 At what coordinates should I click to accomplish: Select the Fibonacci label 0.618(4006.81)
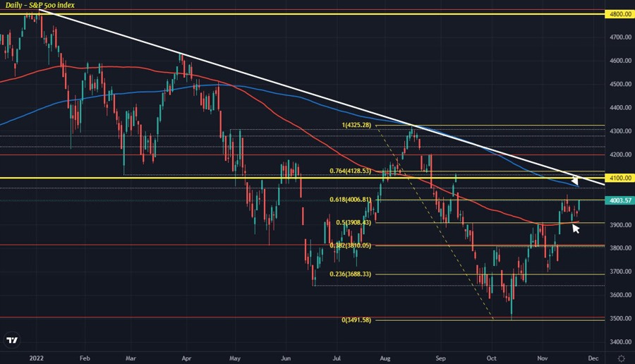(x=350, y=200)
